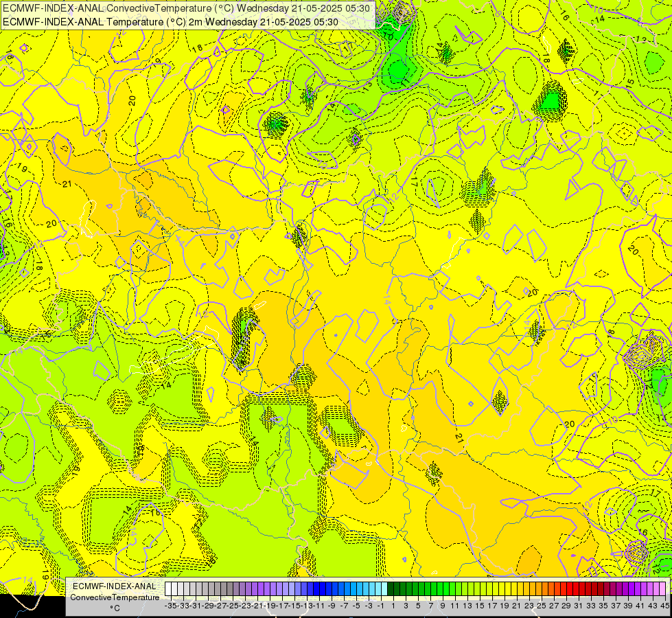Click the °C unit label in legend
The width and height of the screenshot is (672, 618).
click(x=115, y=608)
